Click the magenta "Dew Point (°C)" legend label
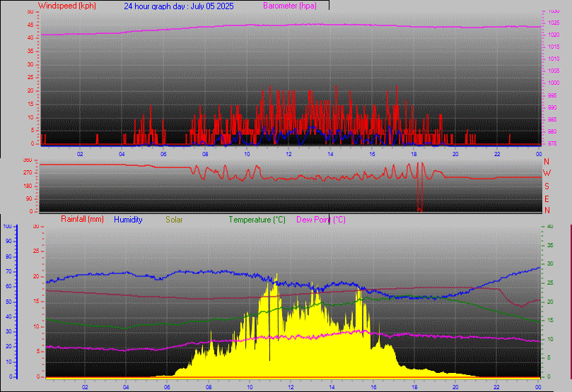 pyautogui.click(x=321, y=220)
